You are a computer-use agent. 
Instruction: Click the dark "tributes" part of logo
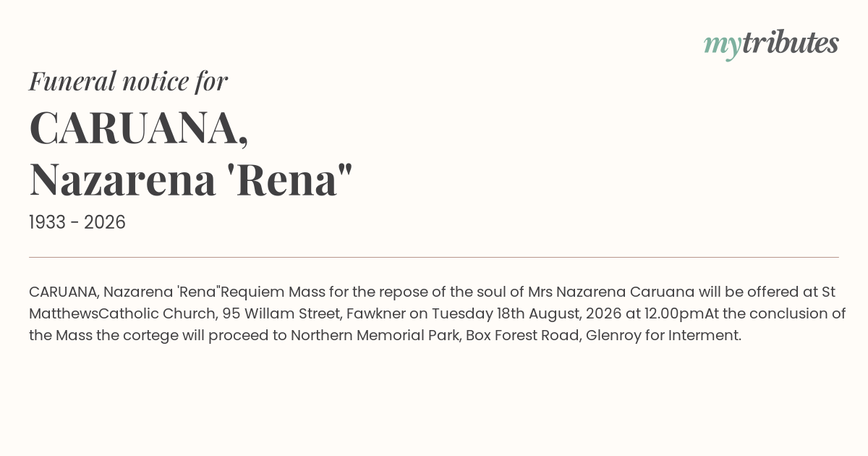click(791, 43)
